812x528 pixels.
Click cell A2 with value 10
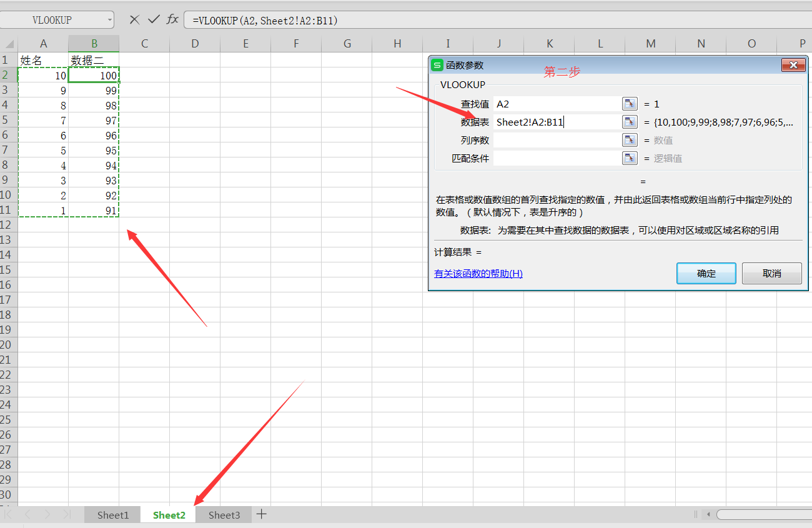[x=43, y=75]
